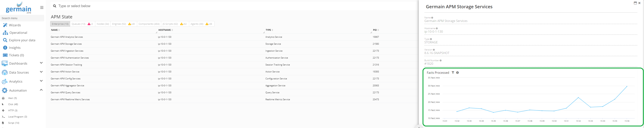Expand the Data Sources menu chevron

coord(41,72)
